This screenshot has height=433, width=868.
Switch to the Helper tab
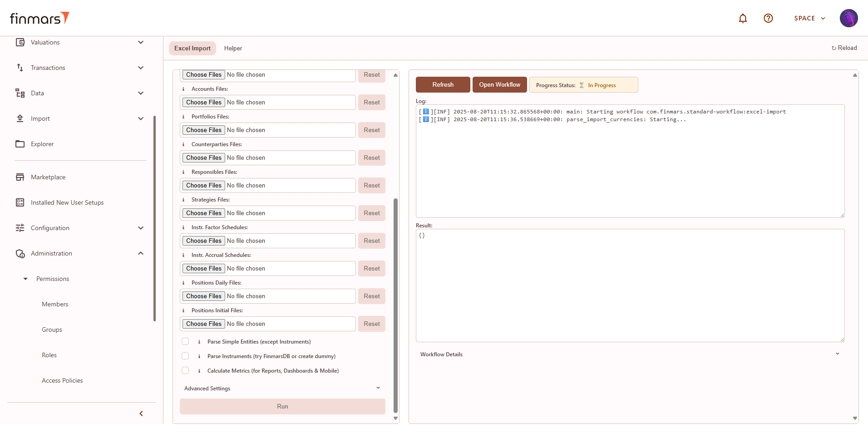pos(233,48)
